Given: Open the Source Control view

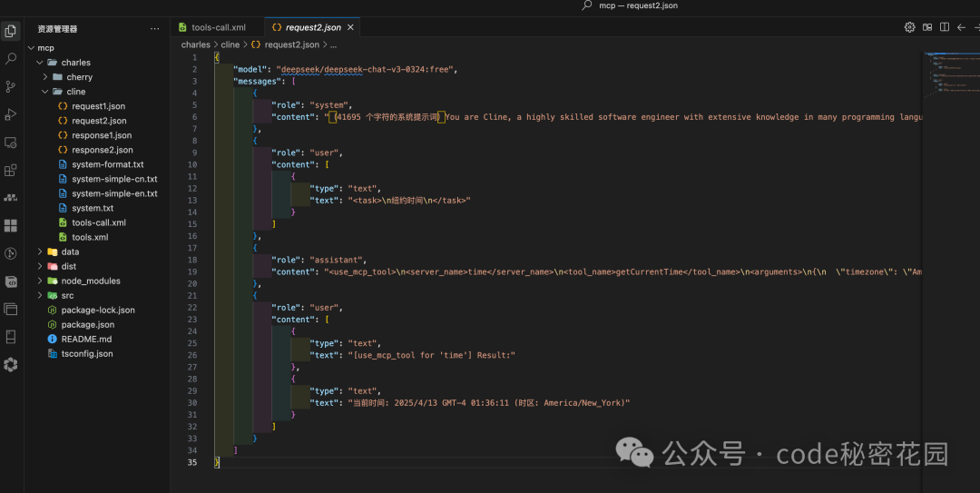Looking at the screenshot, I should (x=11, y=87).
